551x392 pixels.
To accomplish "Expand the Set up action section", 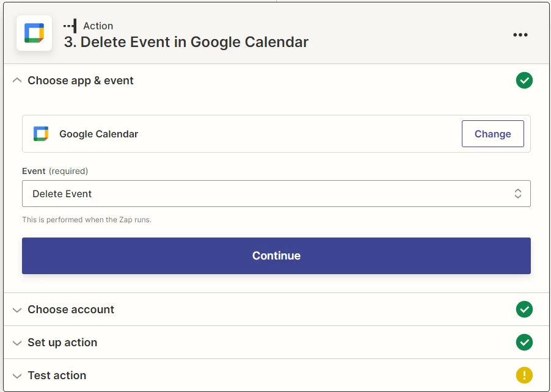I will click(17, 343).
